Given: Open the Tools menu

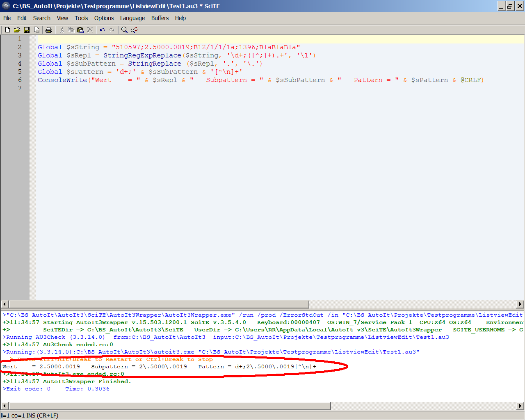Looking at the screenshot, I should coord(81,18).
